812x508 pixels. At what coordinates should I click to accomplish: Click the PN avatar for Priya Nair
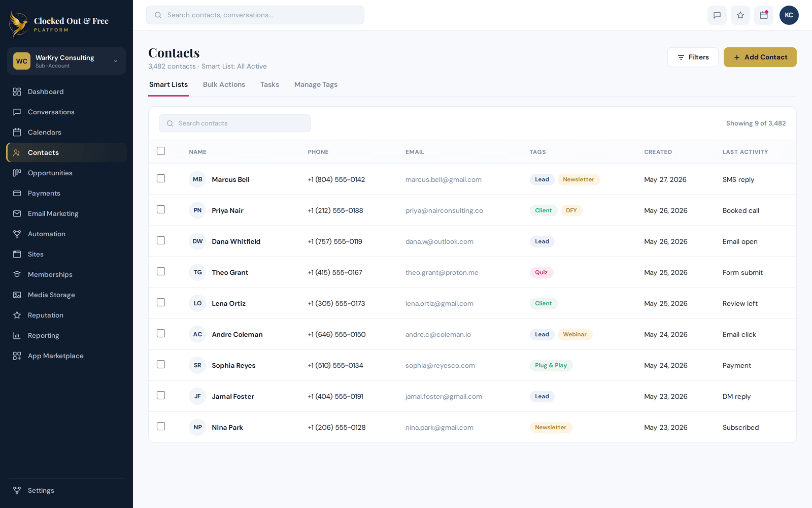point(197,210)
